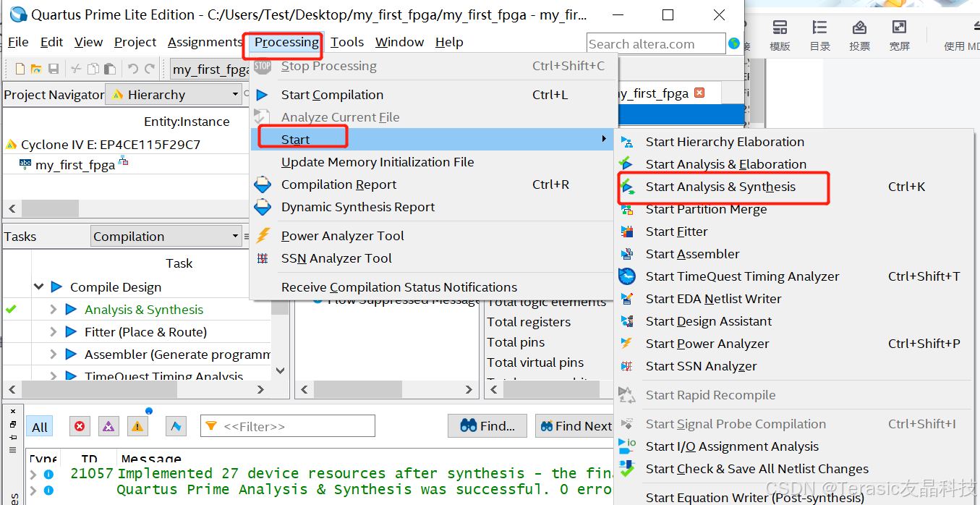The image size is (980, 505).
Task: Click the TimeQuest Timing Analyzer clock icon
Action: coord(626,276)
